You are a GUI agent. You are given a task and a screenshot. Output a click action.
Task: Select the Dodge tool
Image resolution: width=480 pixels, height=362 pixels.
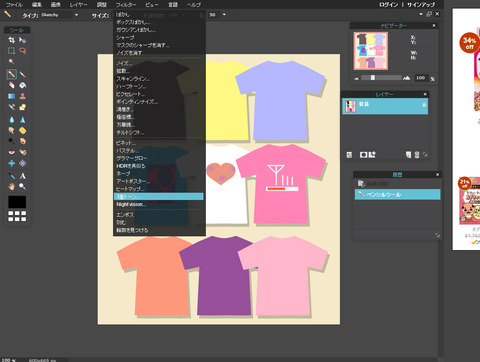pos(12,141)
